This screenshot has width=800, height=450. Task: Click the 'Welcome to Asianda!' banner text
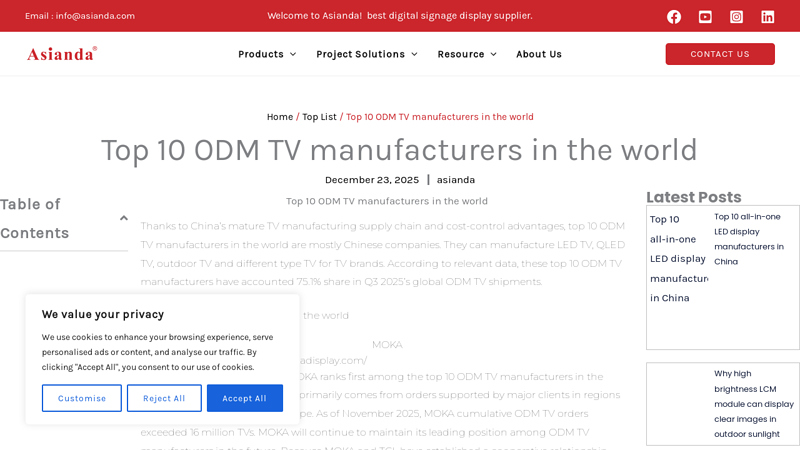coord(399,16)
